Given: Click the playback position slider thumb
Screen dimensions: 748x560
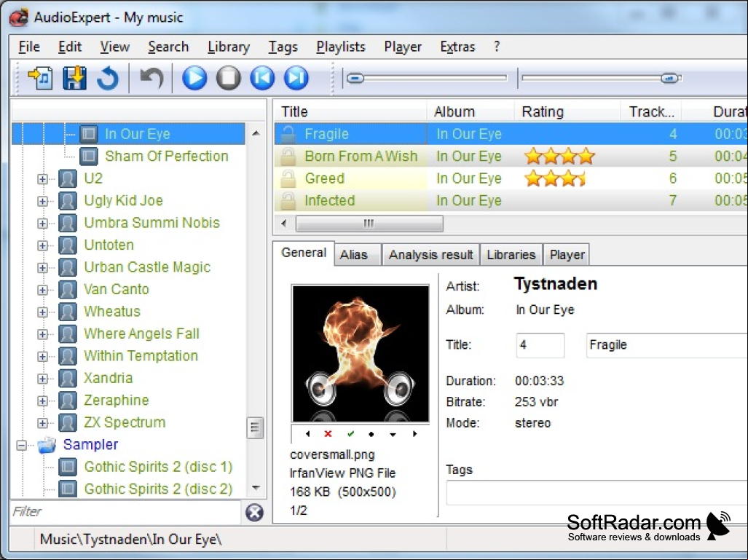Looking at the screenshot, I should [x=355, y=78].
